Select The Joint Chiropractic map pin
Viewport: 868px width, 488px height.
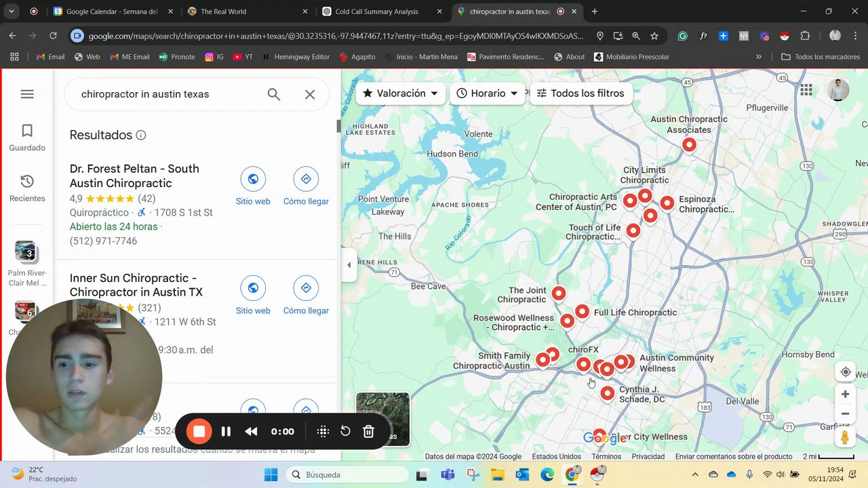558,293
